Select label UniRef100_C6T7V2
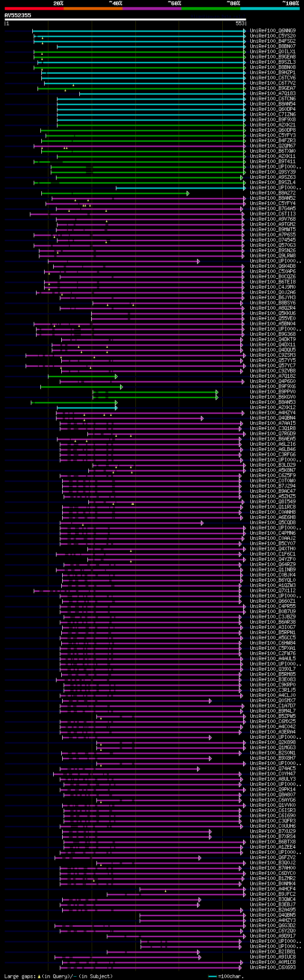304x980 pixels. click(x=273, y=83)
